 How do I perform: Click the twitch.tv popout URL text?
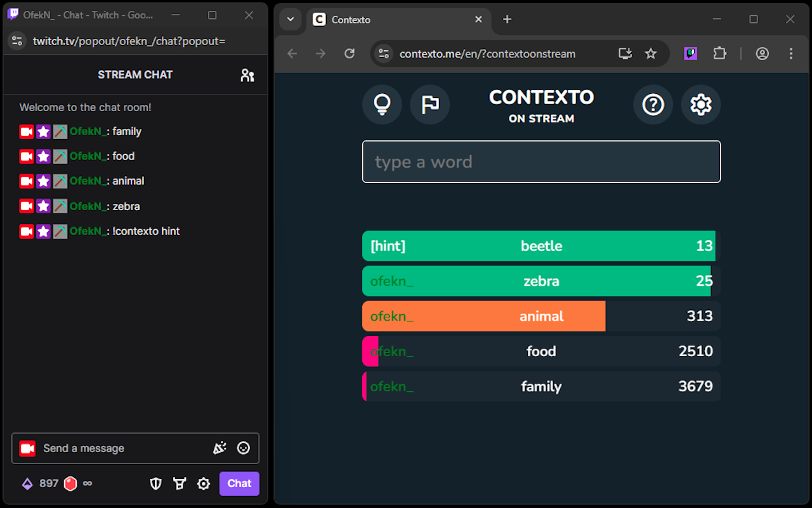tap(129, 41)
